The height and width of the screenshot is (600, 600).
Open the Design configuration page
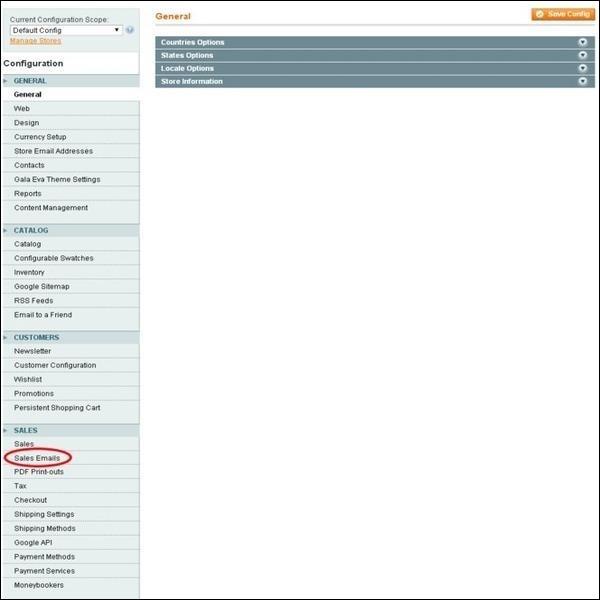26,123
